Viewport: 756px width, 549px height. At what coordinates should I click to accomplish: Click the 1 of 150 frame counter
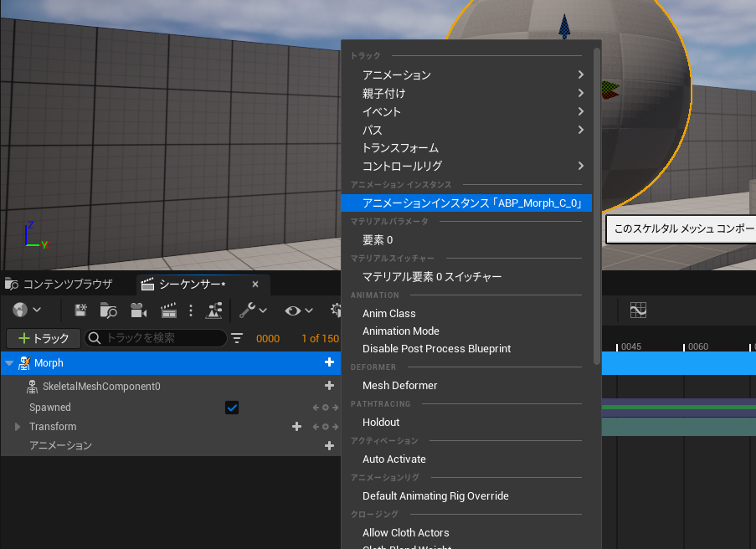pyautogui.click(x=320, y=338)
